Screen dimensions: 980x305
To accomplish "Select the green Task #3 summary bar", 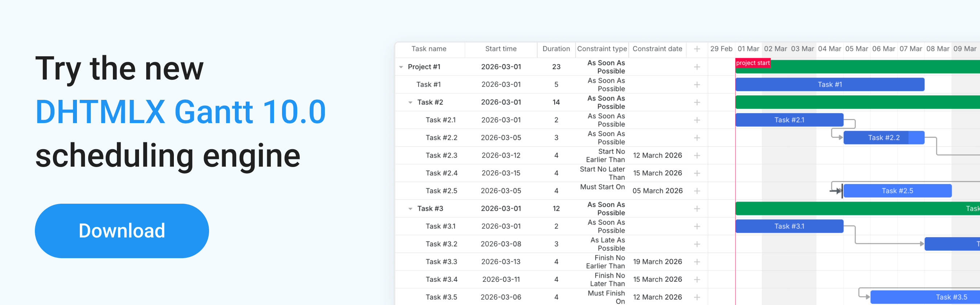I will (x=857, y=209).
